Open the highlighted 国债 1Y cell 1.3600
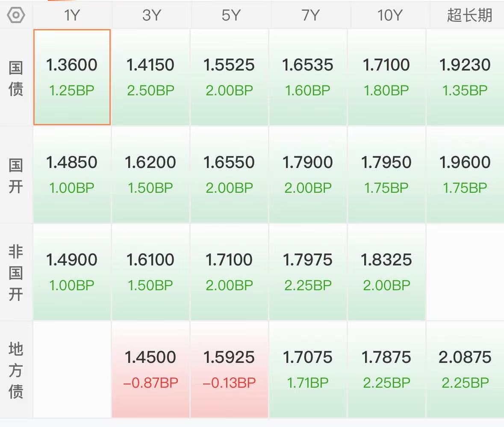 [x=72, y=77]
